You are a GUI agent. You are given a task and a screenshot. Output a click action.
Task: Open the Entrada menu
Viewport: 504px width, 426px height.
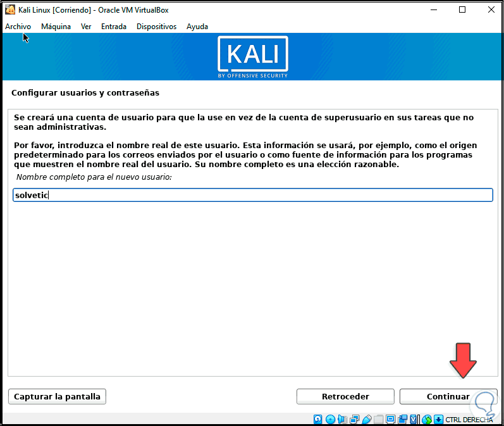[114, 27]
